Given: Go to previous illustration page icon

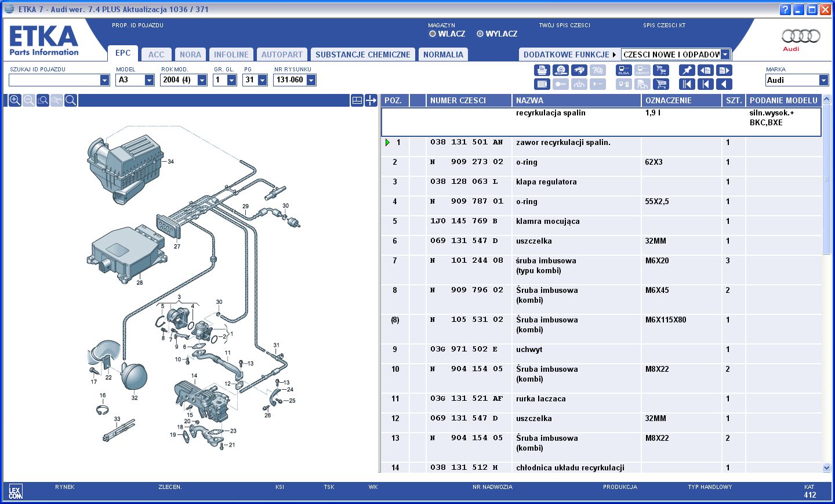Looking at the screenshot, I should coord(706,70).
